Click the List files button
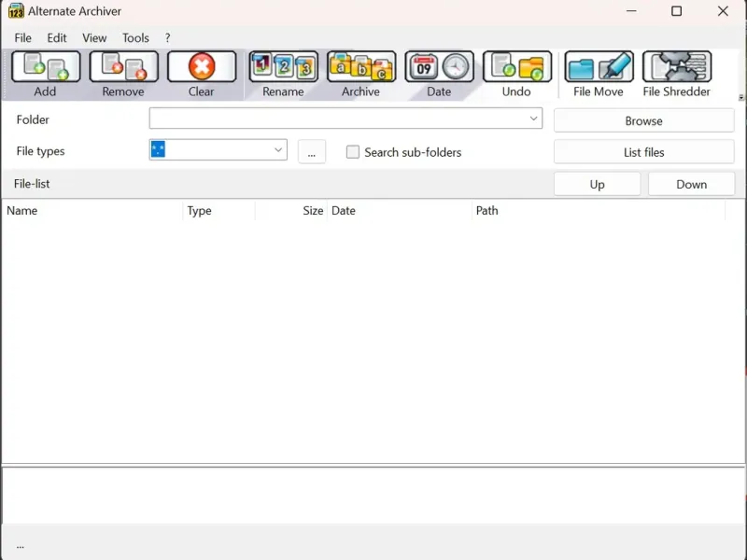This screenshot has width=747, height=560. tap(643, 152)
